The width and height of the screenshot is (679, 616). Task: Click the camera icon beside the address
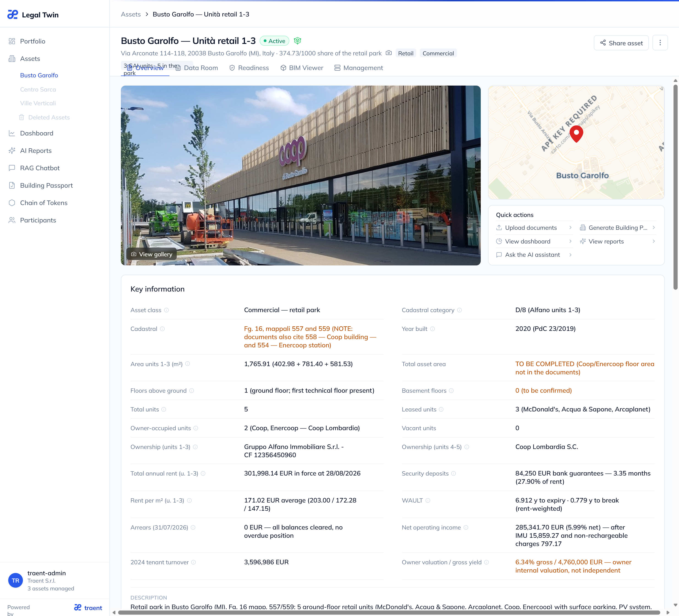[x=389, y=53]
